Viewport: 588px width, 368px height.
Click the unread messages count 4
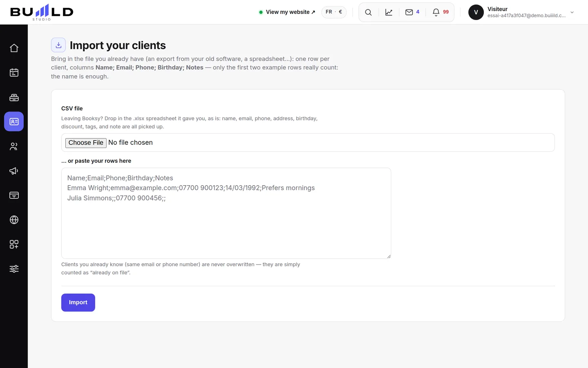point(418,12)
